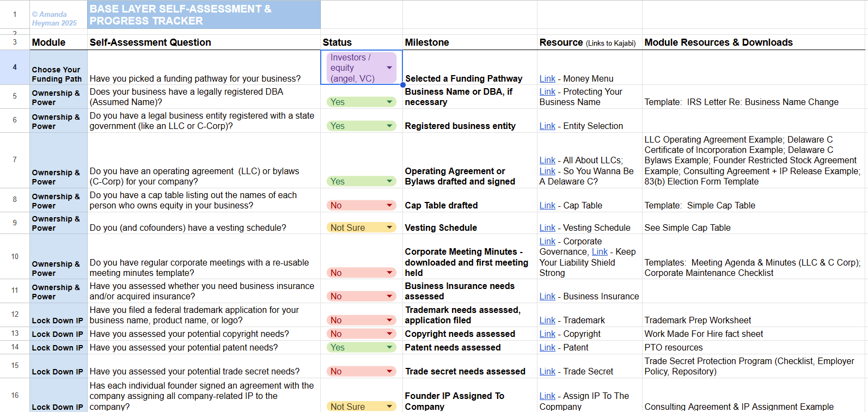Screen dimensions: 868x412
Task: Select the Module Resources & Downloads header cell
Action: [x=754, y=42]
